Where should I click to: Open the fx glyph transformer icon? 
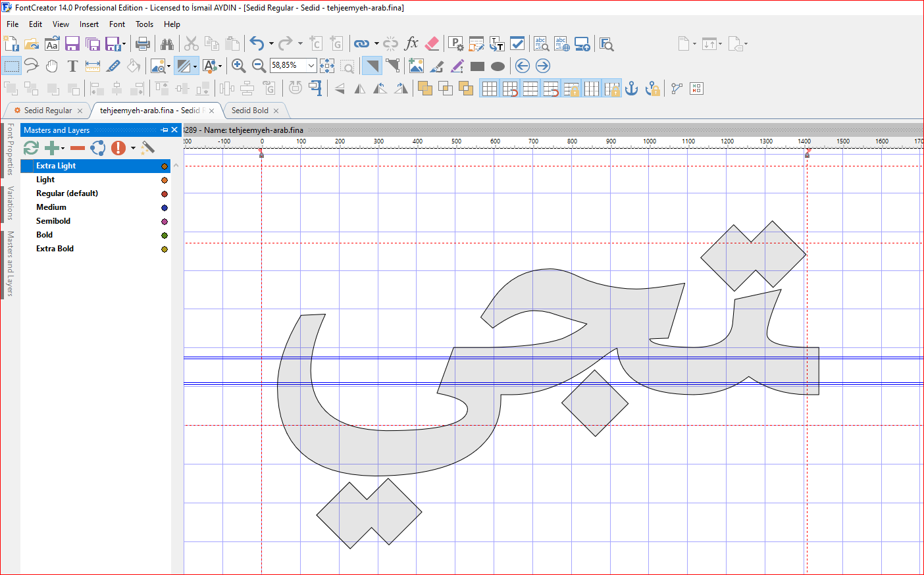pos(411,44)
